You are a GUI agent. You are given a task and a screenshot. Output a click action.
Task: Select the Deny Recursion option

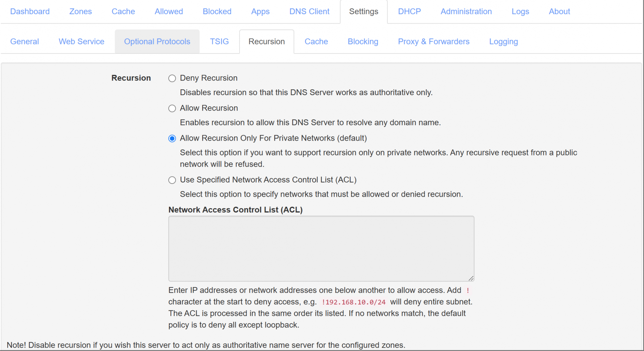click(x=172, y=78)
